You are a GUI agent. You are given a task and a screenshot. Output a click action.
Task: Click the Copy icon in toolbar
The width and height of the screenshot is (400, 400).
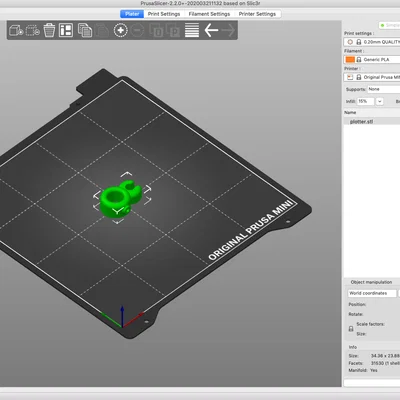tap(85, 30)
